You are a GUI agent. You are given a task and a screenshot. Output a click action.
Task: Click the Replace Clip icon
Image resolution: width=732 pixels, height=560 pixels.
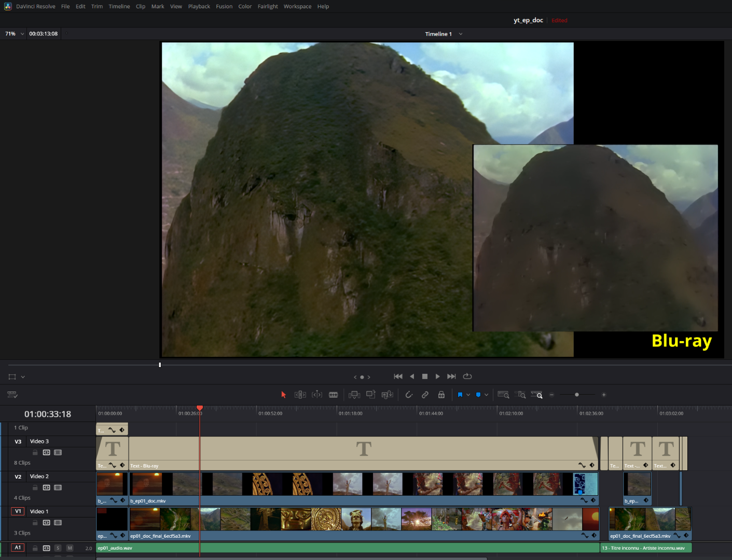387,395
